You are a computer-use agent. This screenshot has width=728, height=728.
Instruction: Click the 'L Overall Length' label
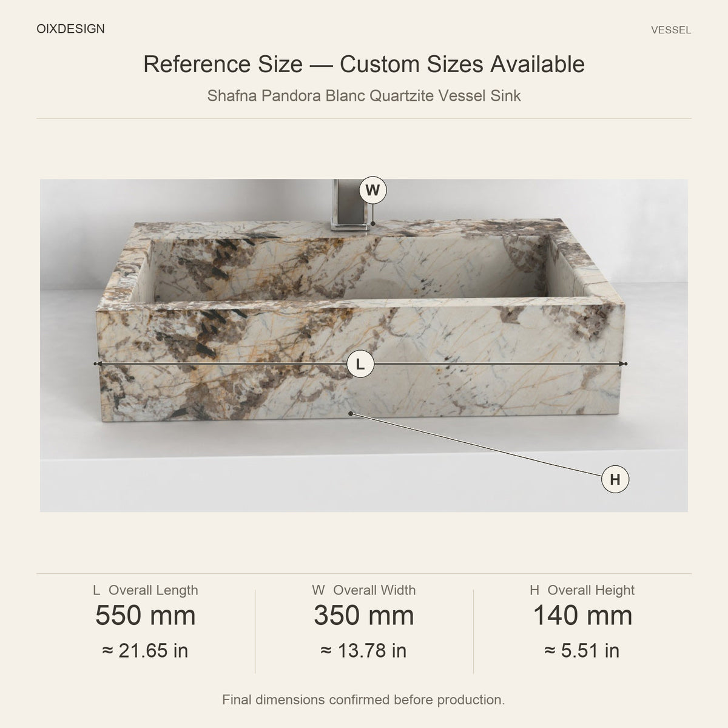click(x=146, y=590)
